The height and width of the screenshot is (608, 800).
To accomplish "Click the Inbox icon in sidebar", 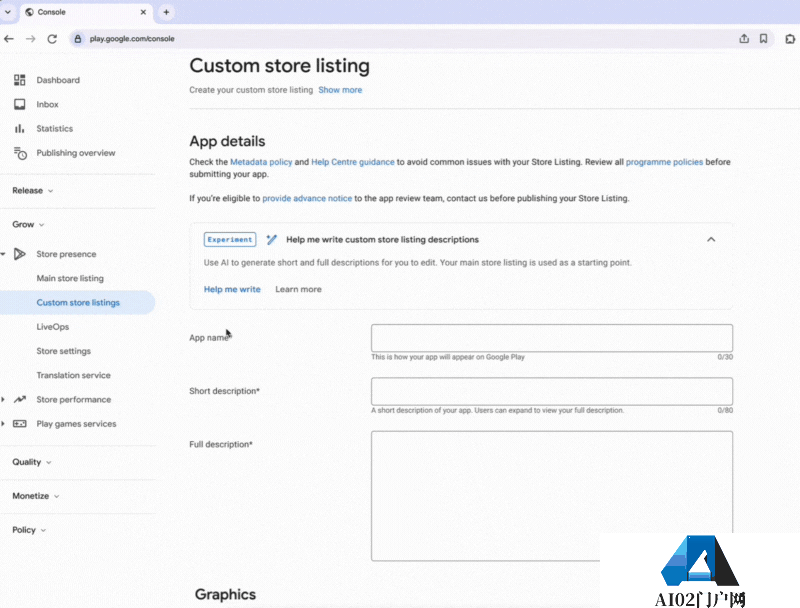I will pyautogui.click(x=20, y=104).
